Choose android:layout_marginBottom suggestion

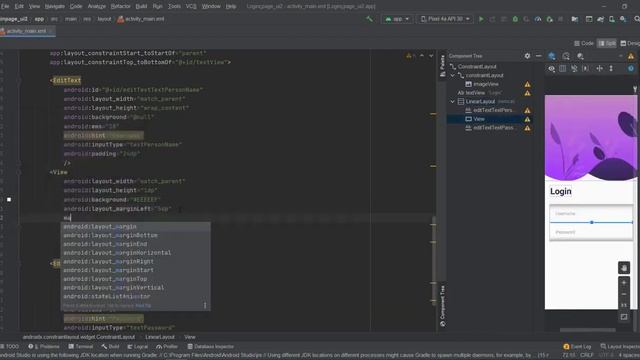pyautogui.click(x=136, y=235)
